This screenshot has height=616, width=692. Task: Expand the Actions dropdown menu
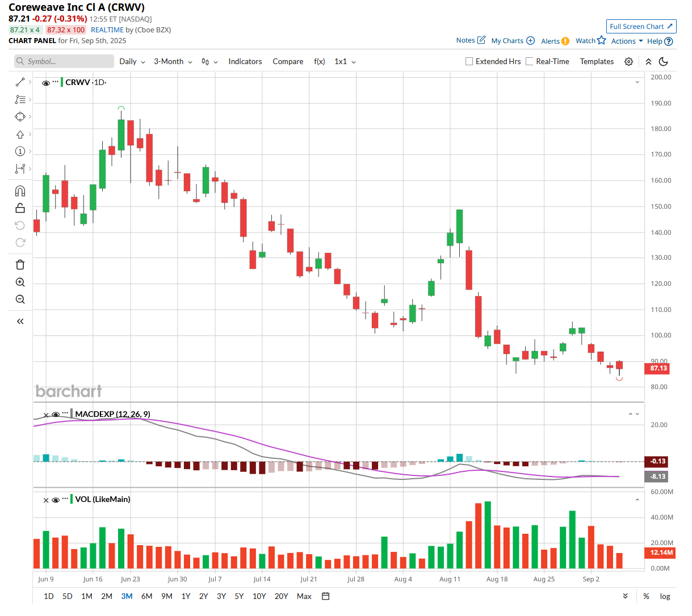627,41
